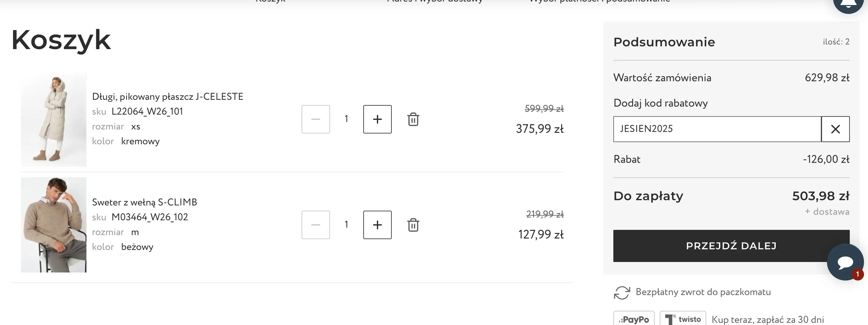Click the PayPo payment logo
Image resolution: width=868 pixels, height=325 pixels.
tap(634, 319)
